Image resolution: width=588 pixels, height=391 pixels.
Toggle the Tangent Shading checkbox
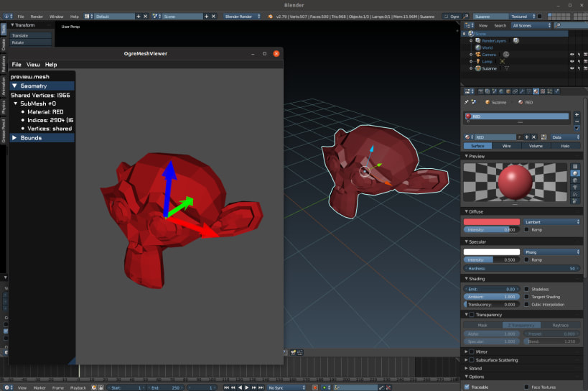527,296
